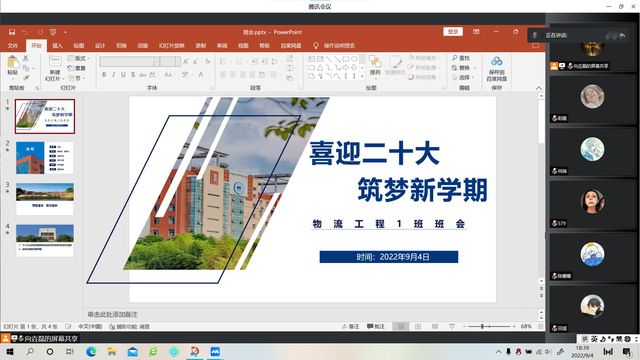Toggle Italic formatting
The image size is (640, 360).
click(113, 75)
